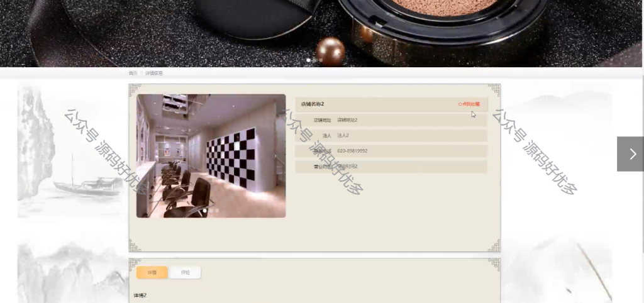Choose second indicator dot on salon photo
644x303 pixels.
click(211, 211)
